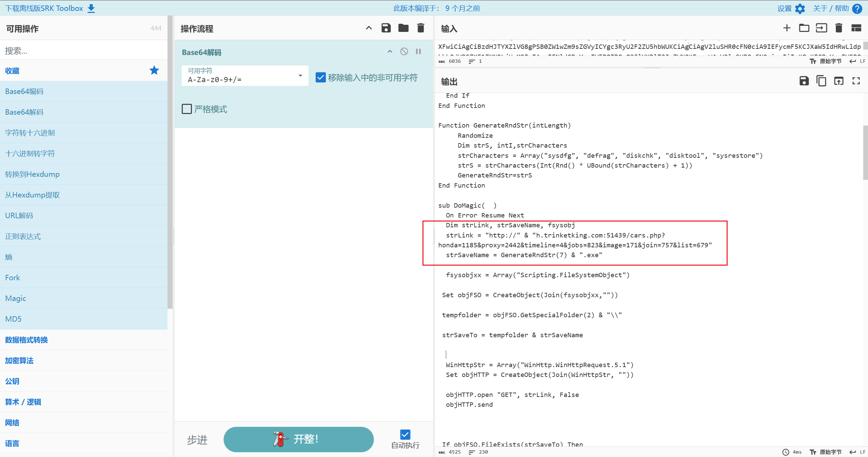Expand 网络 category
The width and height of the screenshot is (868, 457).
[84, 423]
